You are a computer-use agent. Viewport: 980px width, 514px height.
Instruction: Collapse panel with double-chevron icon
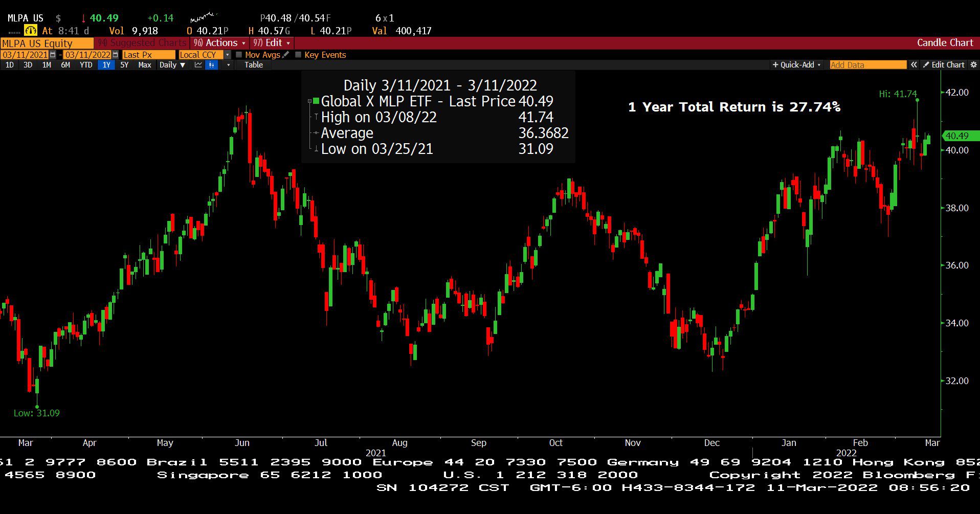(914, 65)
